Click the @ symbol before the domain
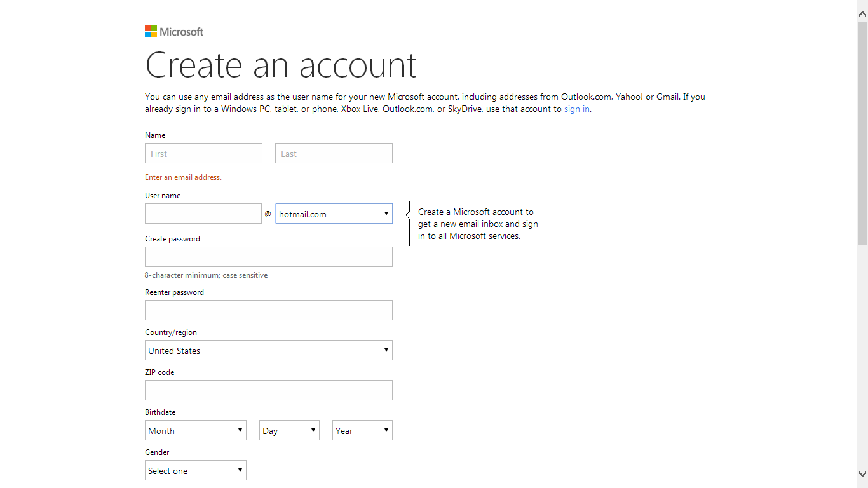The image size is (868, 488). [x=268, y=214]
